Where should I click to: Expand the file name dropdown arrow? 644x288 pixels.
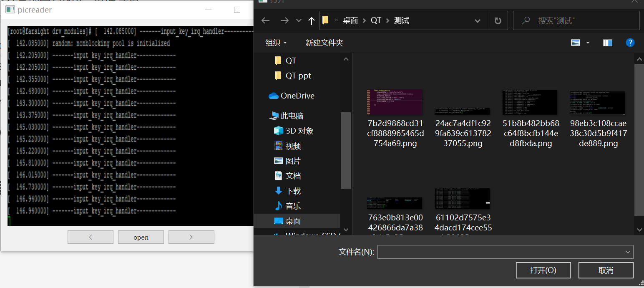click(x=628, y=252)
